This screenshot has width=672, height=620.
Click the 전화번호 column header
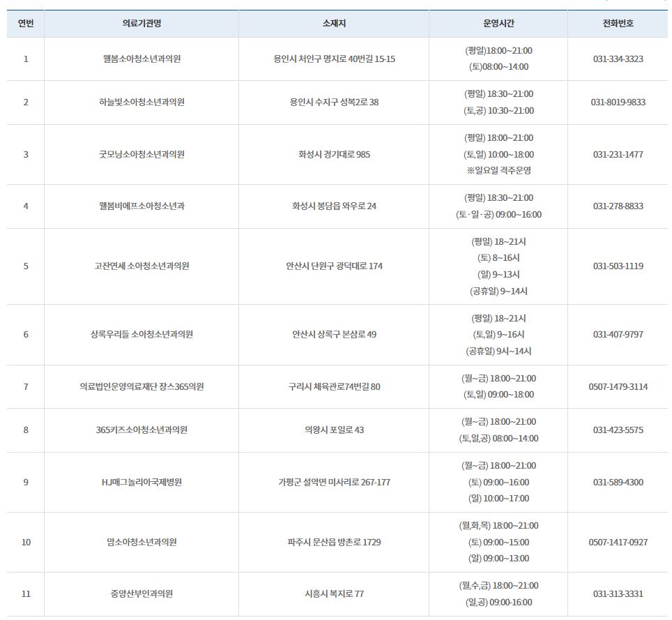(x=618, y=23)
